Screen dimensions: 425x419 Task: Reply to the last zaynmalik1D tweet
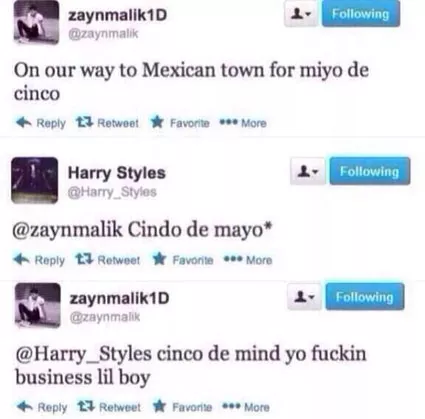point(42,407)
